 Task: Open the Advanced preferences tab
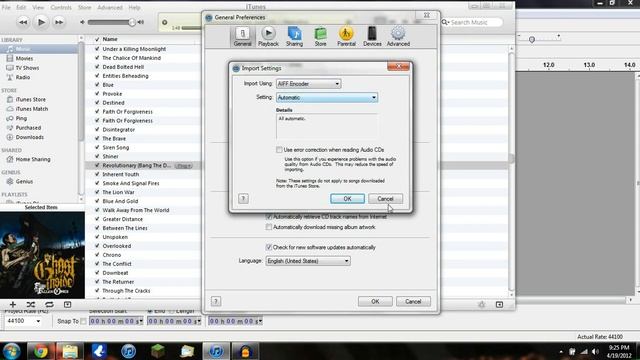pos(398,37)
